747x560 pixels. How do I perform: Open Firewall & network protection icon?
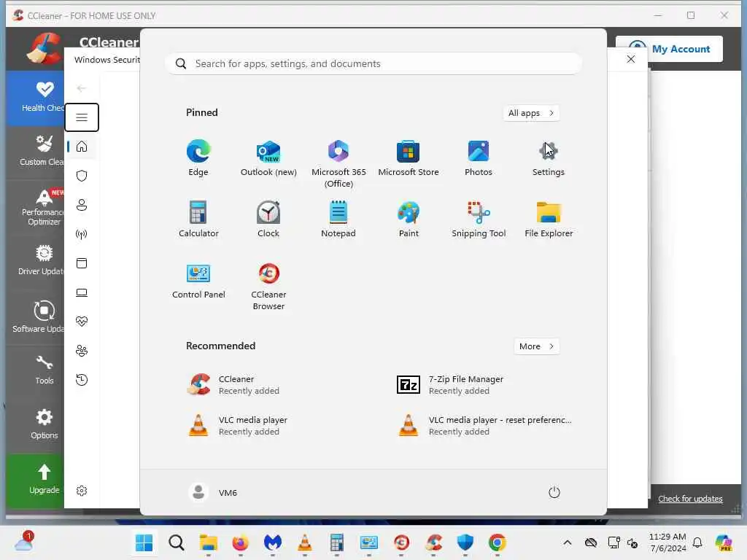click(82, 234)
